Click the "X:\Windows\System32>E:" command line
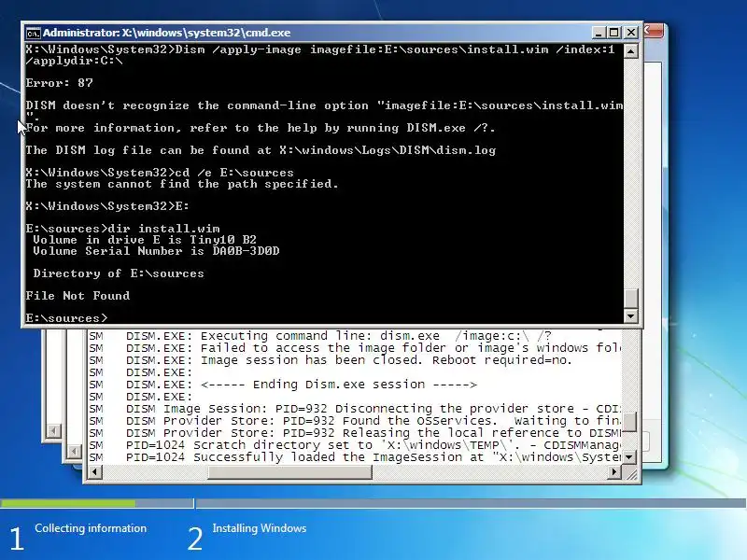Image resolution: width=747 pixels, height=560 pixels. click(107, 206)
